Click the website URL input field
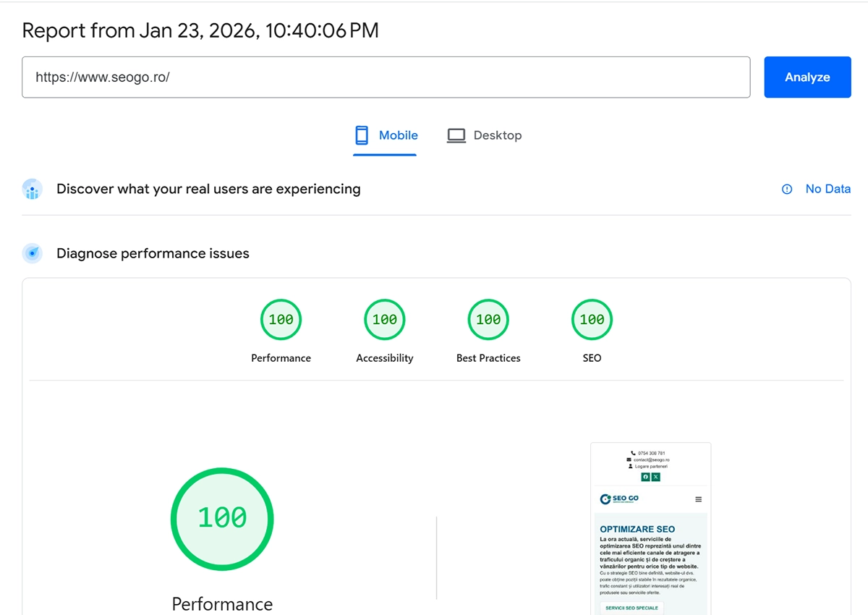Viewport: 868px width, 615px height. (x=386, y=77)
